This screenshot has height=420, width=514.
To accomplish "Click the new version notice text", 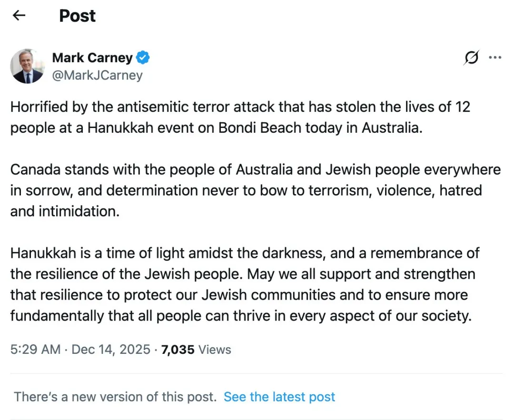I will point(115,397).
